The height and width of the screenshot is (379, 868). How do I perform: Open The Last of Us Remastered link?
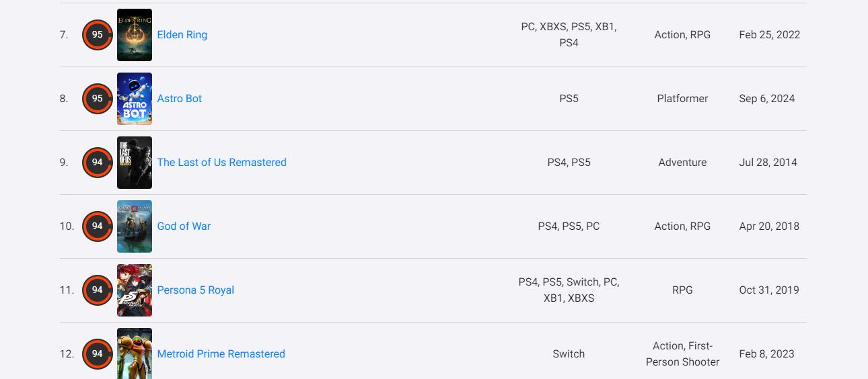(221, 163)
